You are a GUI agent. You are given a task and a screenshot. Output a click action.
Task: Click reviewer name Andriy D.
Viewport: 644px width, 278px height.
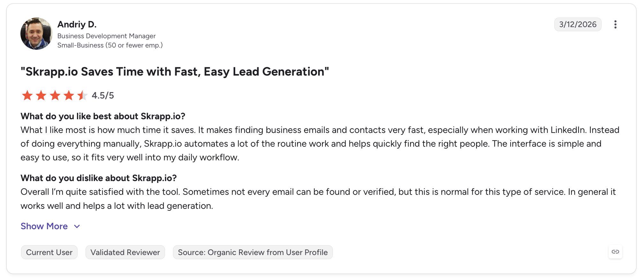77,24
